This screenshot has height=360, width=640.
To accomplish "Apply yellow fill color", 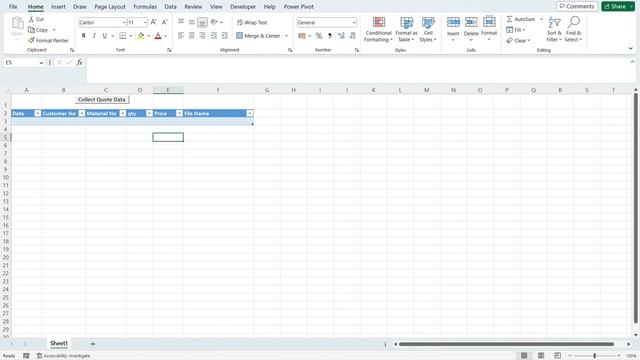I will pos(141,36).
